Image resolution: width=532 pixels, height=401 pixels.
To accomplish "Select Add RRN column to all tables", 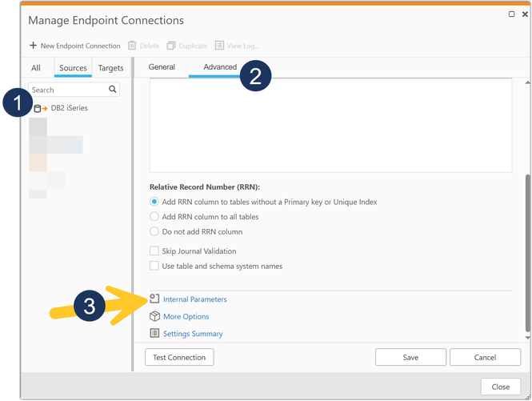I will (155, 217).
